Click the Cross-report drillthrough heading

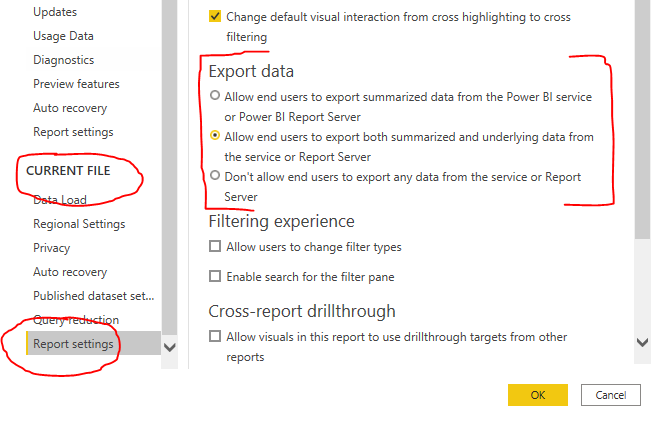click(x=302, y=311)
